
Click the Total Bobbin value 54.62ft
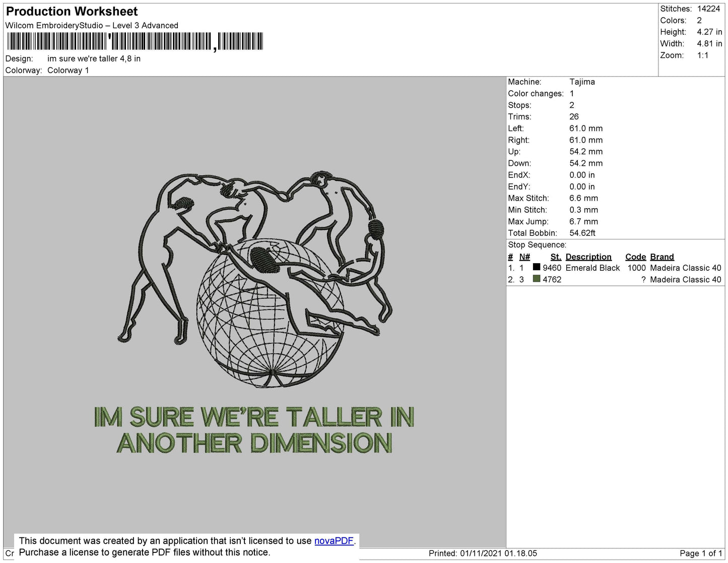pos(582,233)
